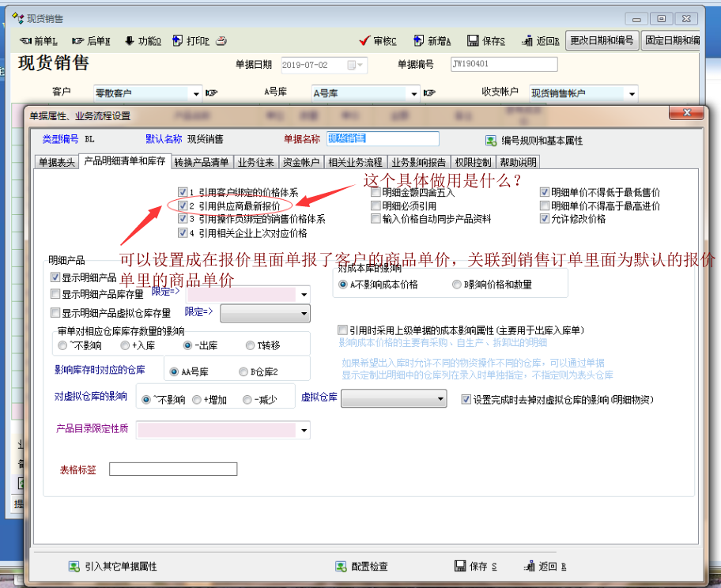Click the floppy disk 保存 icon in top toolbar

tap(472, 41)
